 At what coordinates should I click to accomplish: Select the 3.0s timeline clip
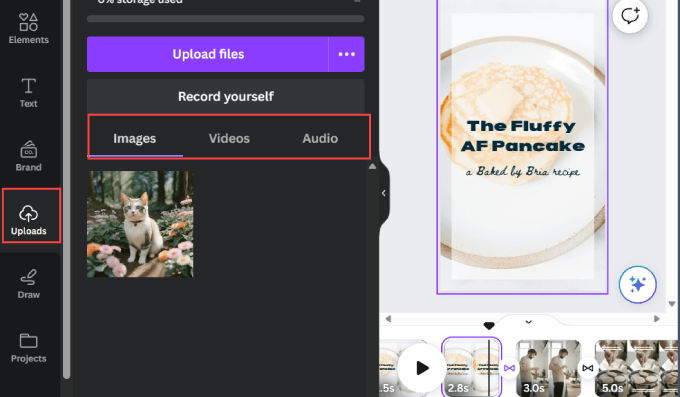click(548, 368)
